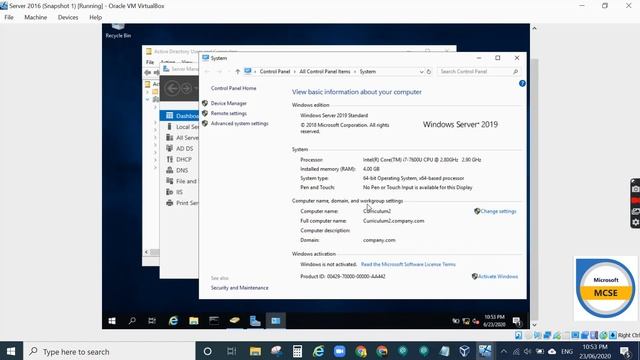640x360 pixels.
Task: Open the host notification center
Action: pos(624,351)
